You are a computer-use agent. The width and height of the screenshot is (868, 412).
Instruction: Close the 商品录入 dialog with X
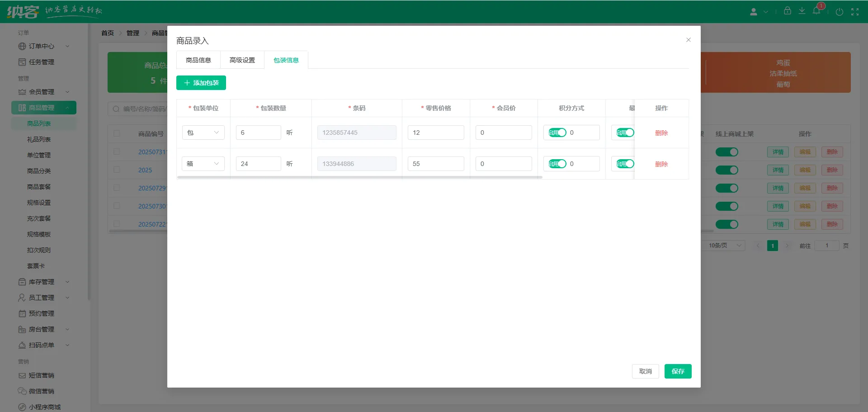click(688, 40)
